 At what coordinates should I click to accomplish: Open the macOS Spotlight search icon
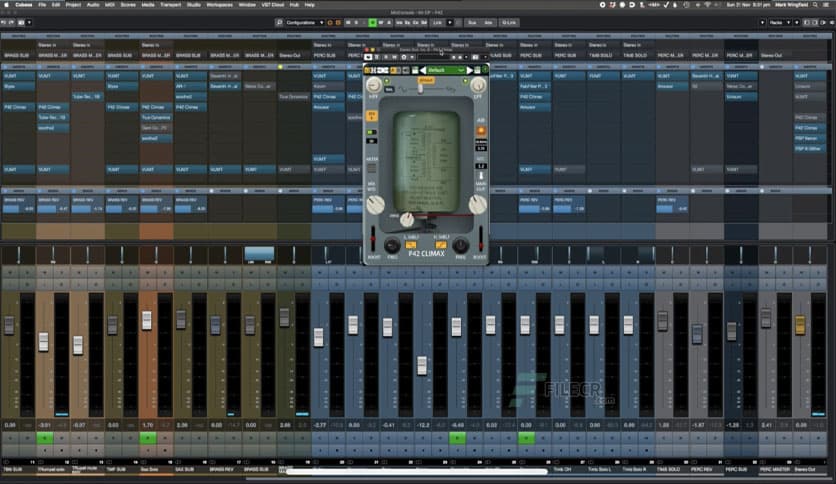(815, 5)
